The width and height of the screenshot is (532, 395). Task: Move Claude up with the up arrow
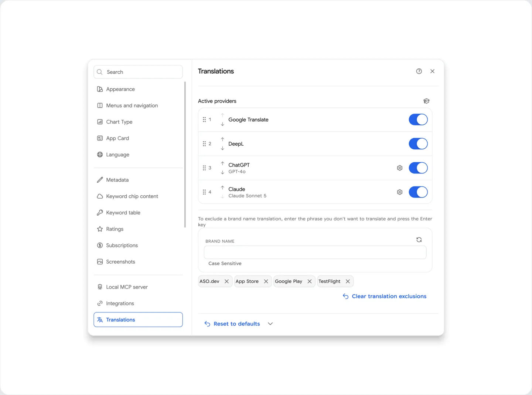pyautogui.click(x=222, y=188)
